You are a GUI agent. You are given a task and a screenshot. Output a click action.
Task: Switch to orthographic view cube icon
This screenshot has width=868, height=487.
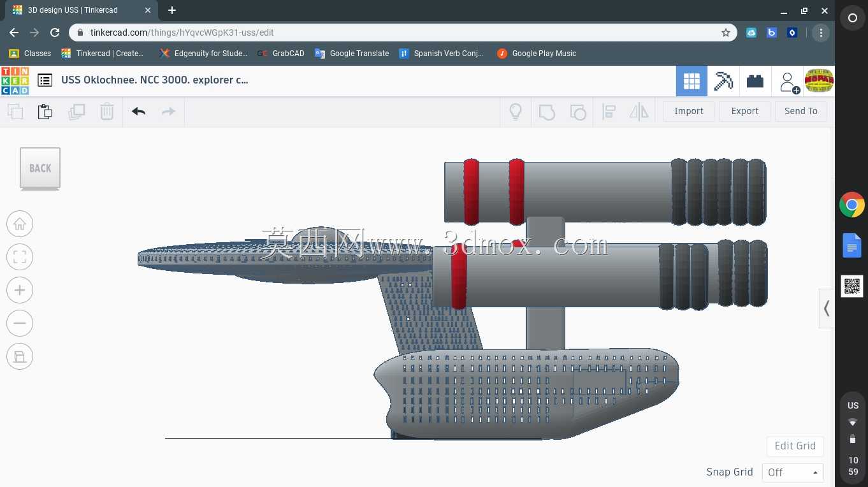(x=20, y=356)
